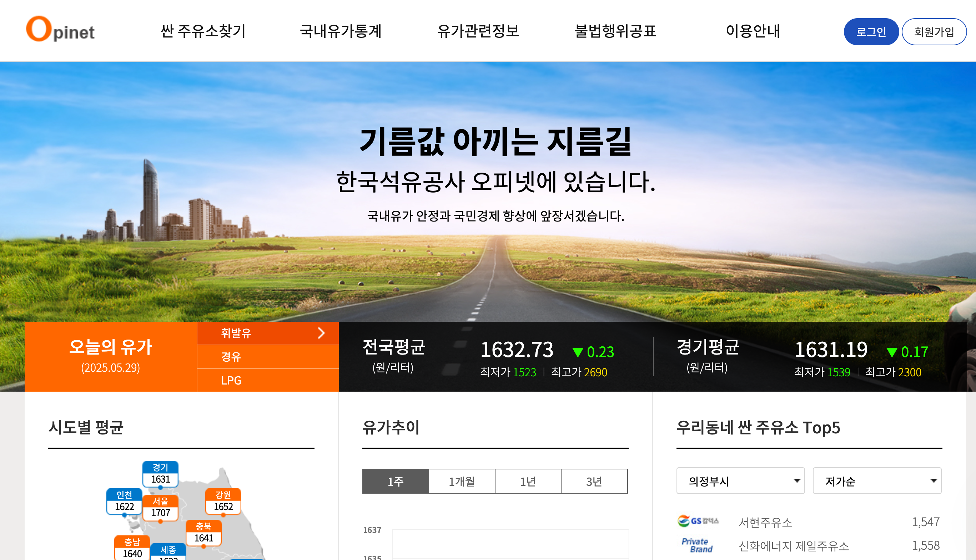Screen dimensions: 976x560
Task: Click the 강원 1652 map marker
Action: tap(223, 501)
